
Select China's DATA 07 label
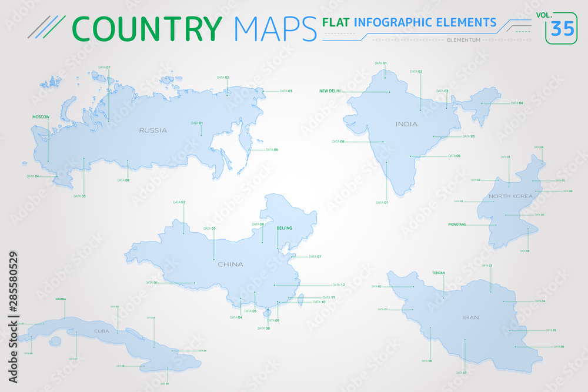click(x=315, y=257)
